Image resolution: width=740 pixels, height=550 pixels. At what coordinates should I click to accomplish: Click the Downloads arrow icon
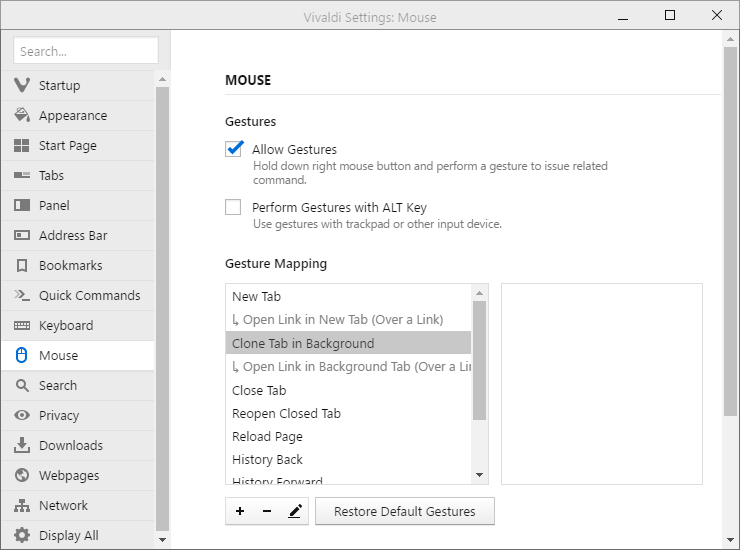tap(22, 445)
